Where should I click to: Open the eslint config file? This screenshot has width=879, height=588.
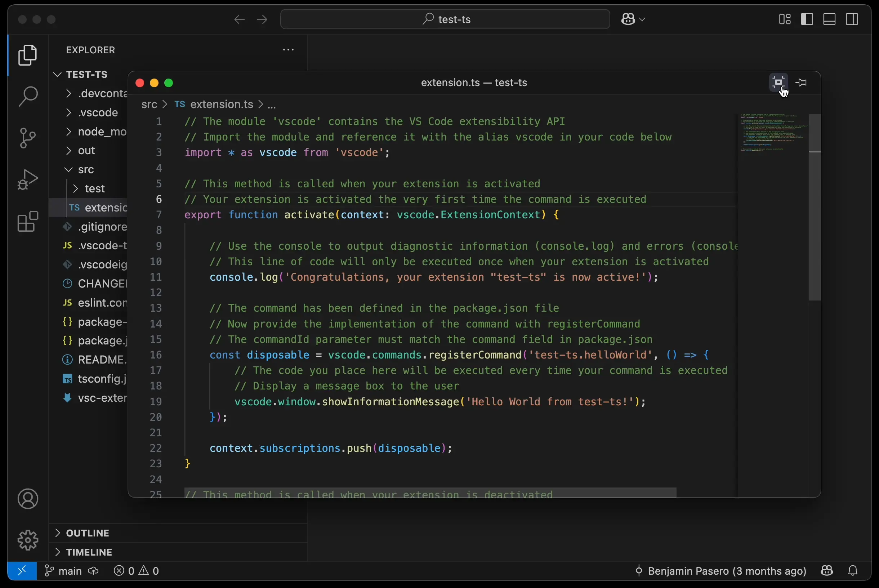click(89, 302)
